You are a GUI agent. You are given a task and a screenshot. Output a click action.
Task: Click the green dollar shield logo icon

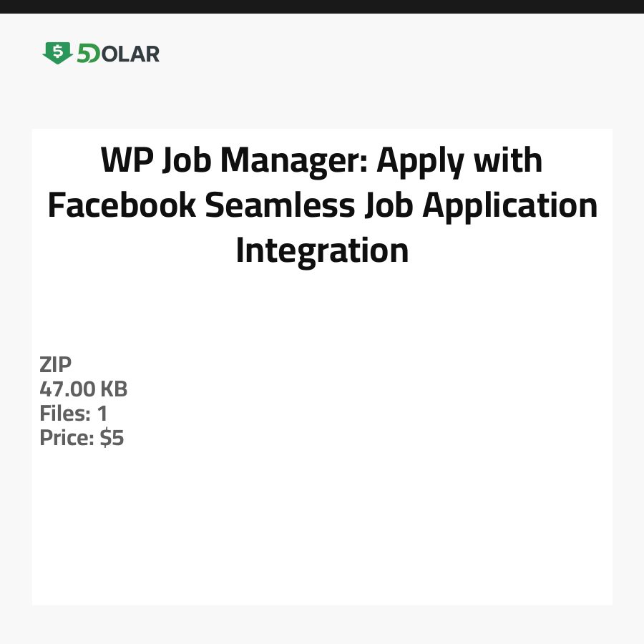coord(57,53)
